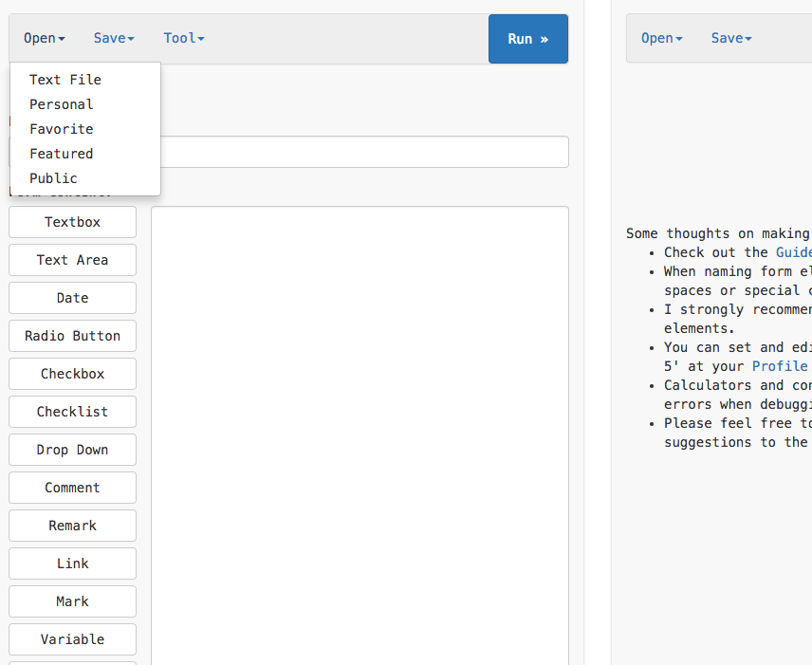Focus the large form content editor
The height and width of the screenshot is (665, 812).
tap(360, 435)
